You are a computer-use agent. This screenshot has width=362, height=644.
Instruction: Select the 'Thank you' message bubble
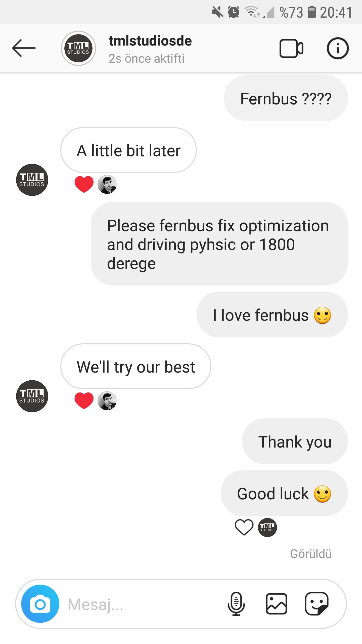pos(295,441)
